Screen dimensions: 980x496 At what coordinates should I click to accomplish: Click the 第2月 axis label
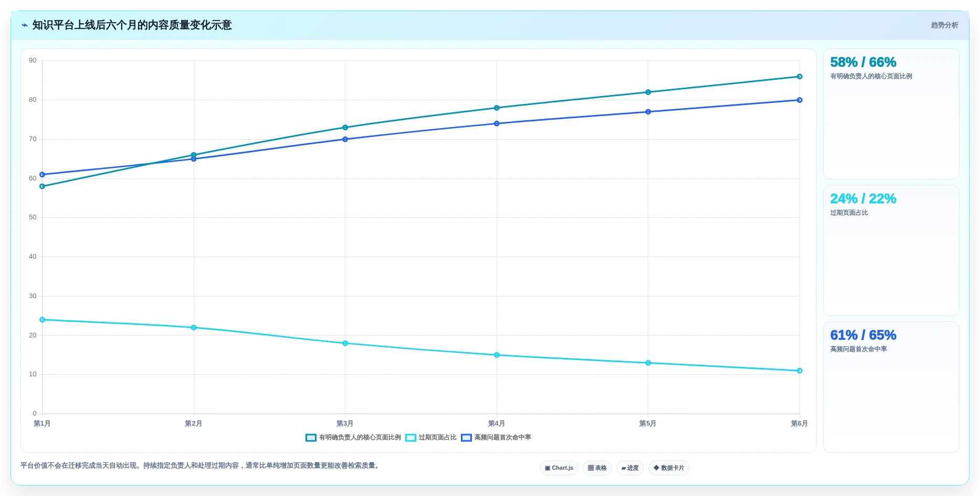point(193,424)
